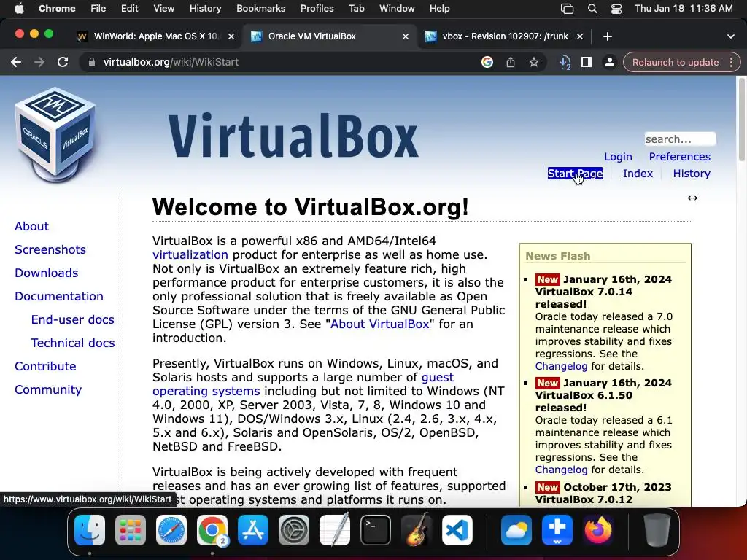The height and width of the screenshot is (560, 747).
Task: Expand the tab search chevron
Action: point(730,36)
